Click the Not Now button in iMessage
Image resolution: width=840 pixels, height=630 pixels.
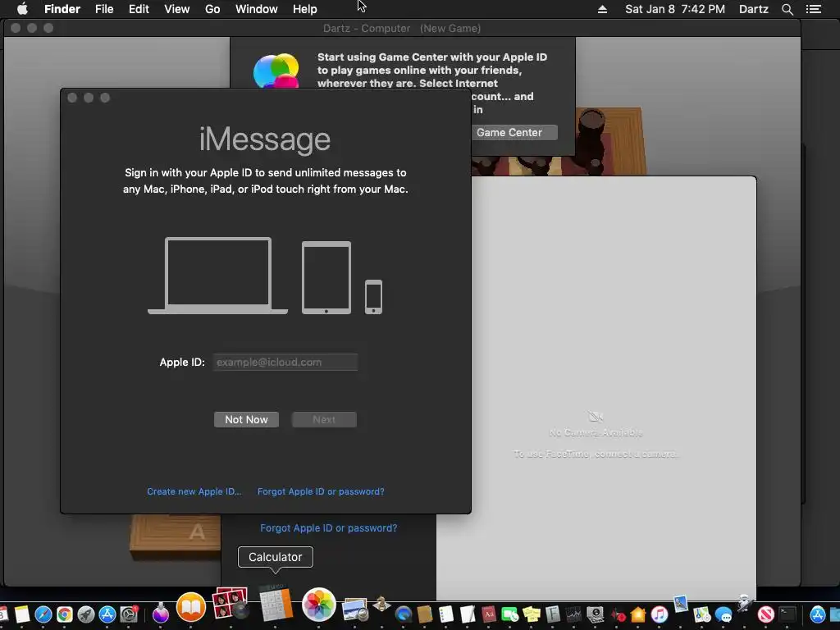tap(246, 419)
